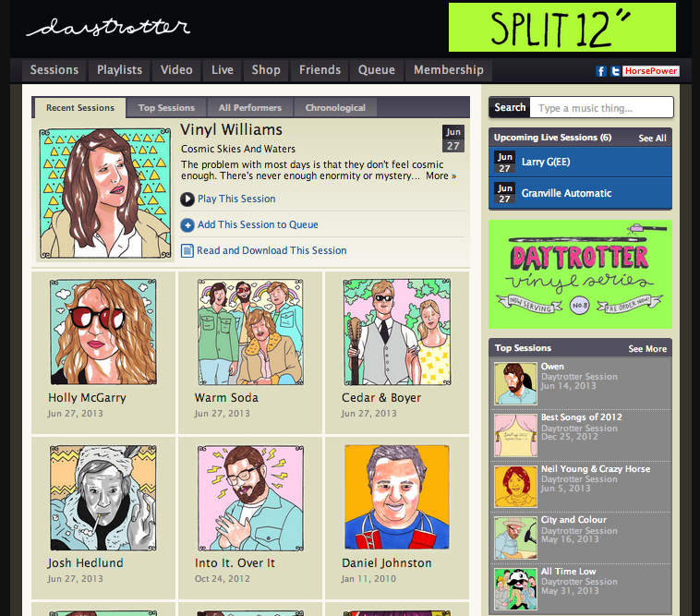
Task: Open City and Colour session
Action: pos(573,520)
